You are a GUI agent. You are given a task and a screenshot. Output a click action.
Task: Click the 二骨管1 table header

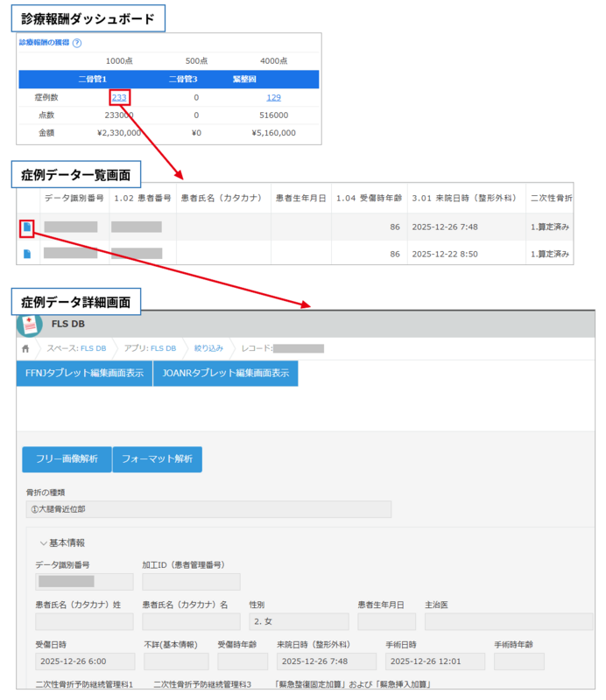point(93,79)
